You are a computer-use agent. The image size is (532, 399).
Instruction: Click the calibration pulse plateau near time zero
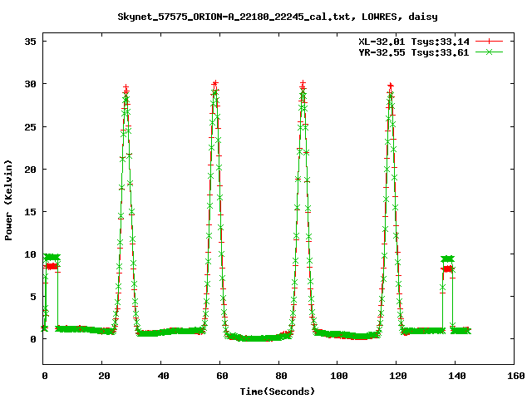[52, 261]
